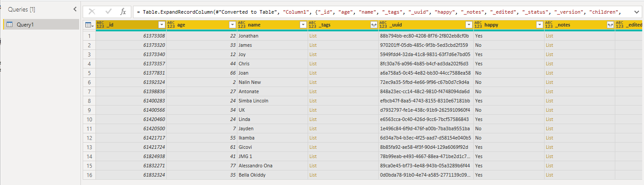Click the happy cell in Gicovi's row

pos(508,147)
